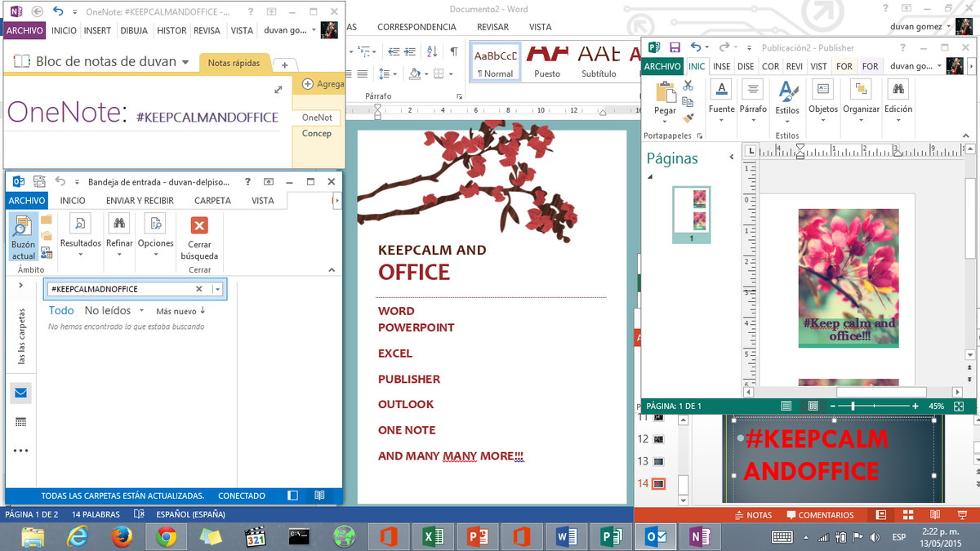Open OneNote's HISTOR ribbon tab
This screenshot has height=551, width=980.
point(171,31)
